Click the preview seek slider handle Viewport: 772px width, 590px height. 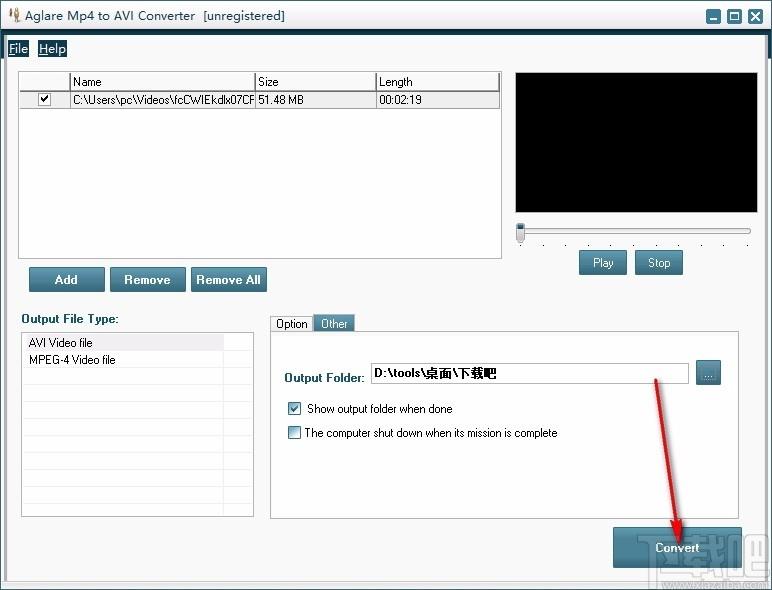tap(520, 232)
